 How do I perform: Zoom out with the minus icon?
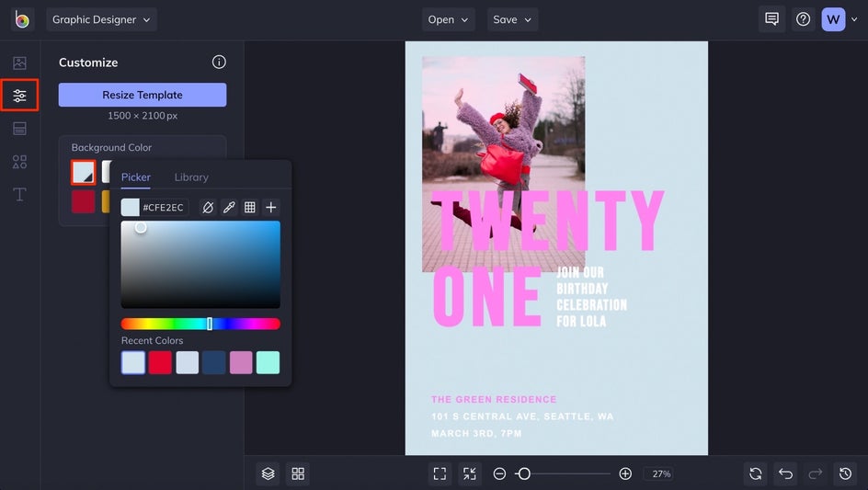(499, 473)
